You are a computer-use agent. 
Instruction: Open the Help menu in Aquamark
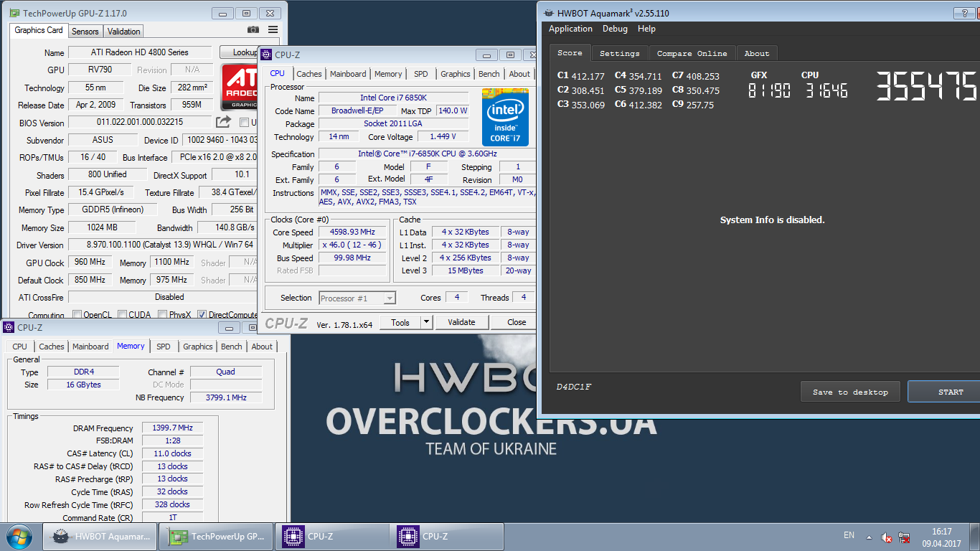[x=646, y=29]
